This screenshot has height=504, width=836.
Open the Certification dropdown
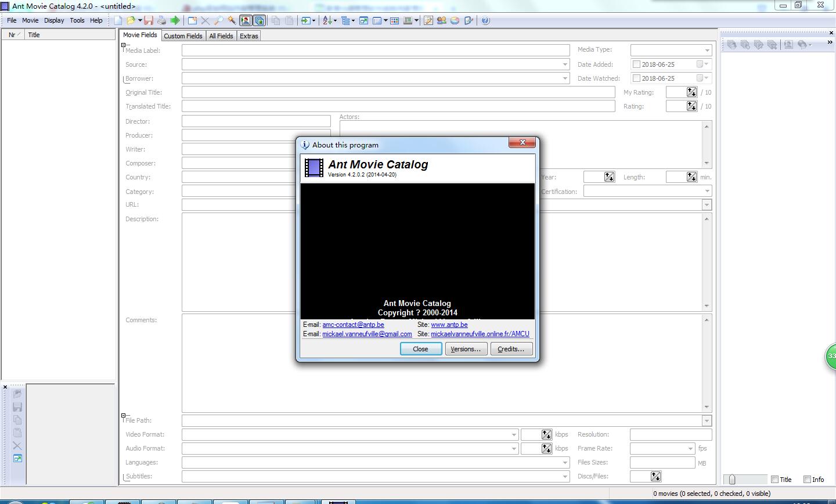707,191
